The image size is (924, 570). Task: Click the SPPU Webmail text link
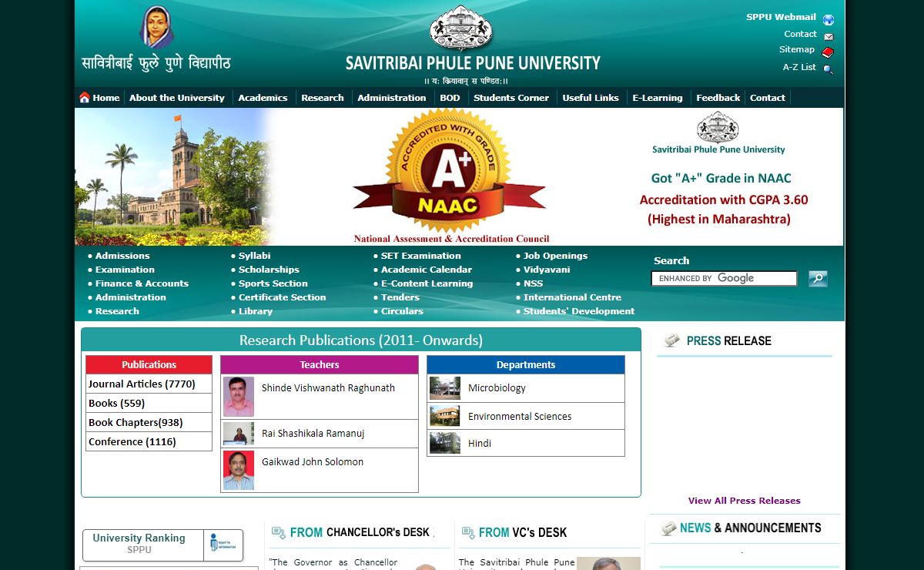pos(781,17)
